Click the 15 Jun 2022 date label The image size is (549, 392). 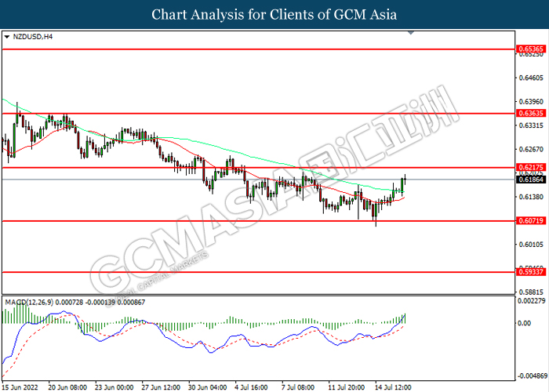[x=20, y=387]
